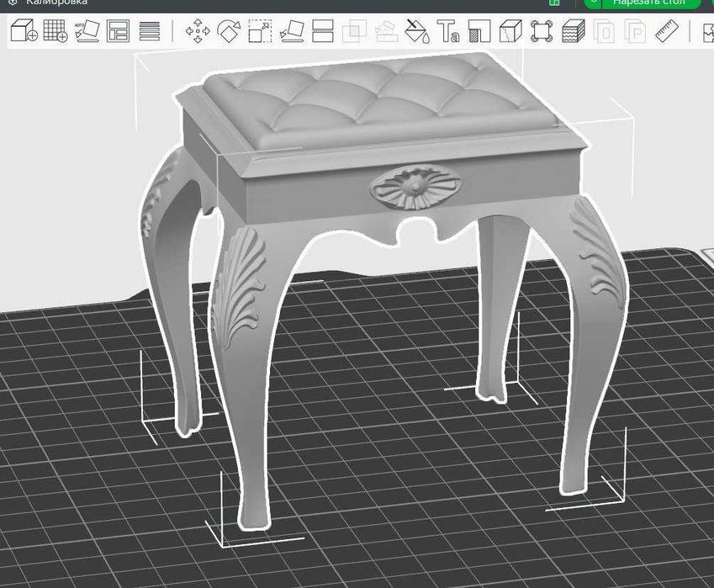Screen dimensions: 714x588
Task: Click the grayed support painting icon
Action: 386,31
